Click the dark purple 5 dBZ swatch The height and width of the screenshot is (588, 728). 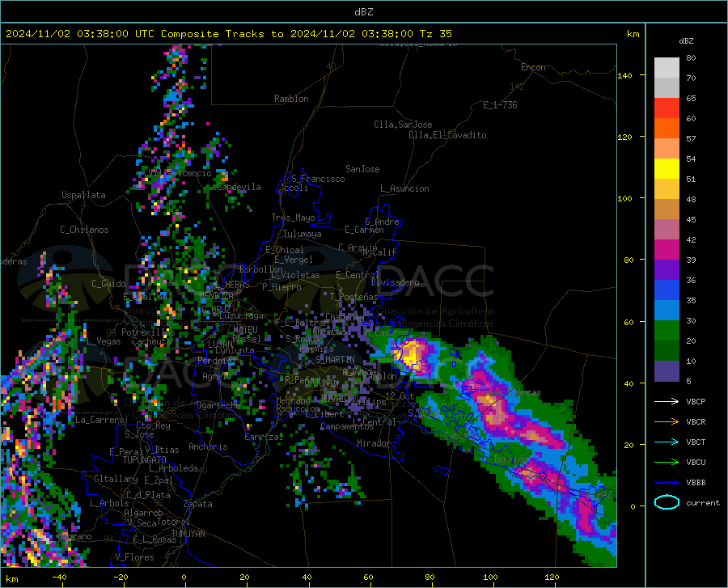click(667, 371)
